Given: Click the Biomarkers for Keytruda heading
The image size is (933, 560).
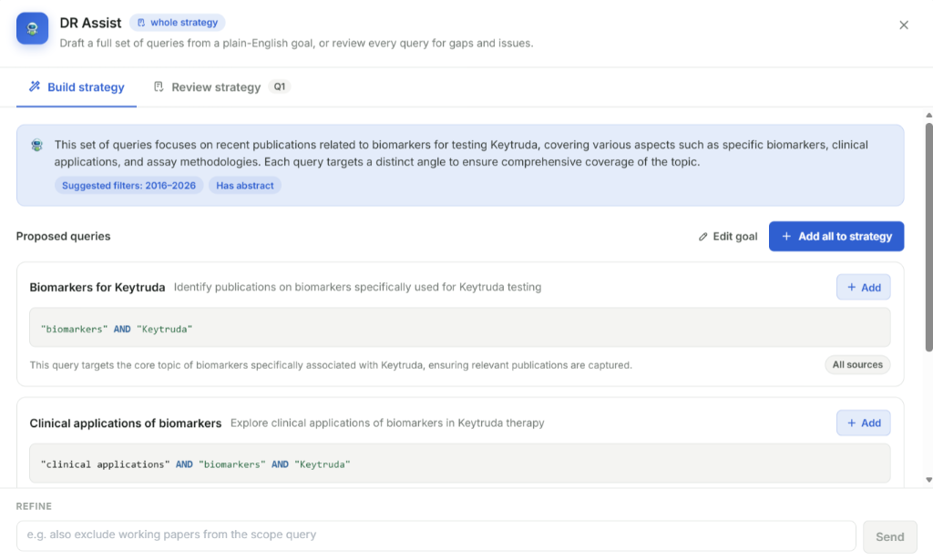Looking at the screenshot, I should 97,288.
